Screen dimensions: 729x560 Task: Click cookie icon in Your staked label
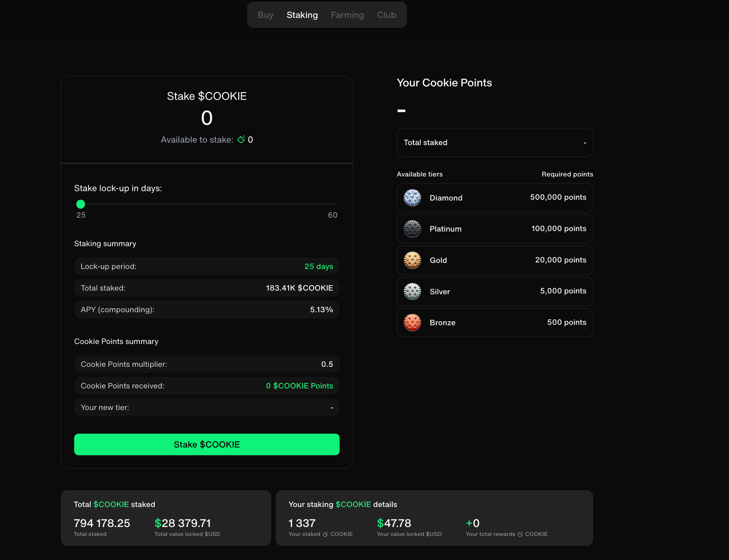325,534
